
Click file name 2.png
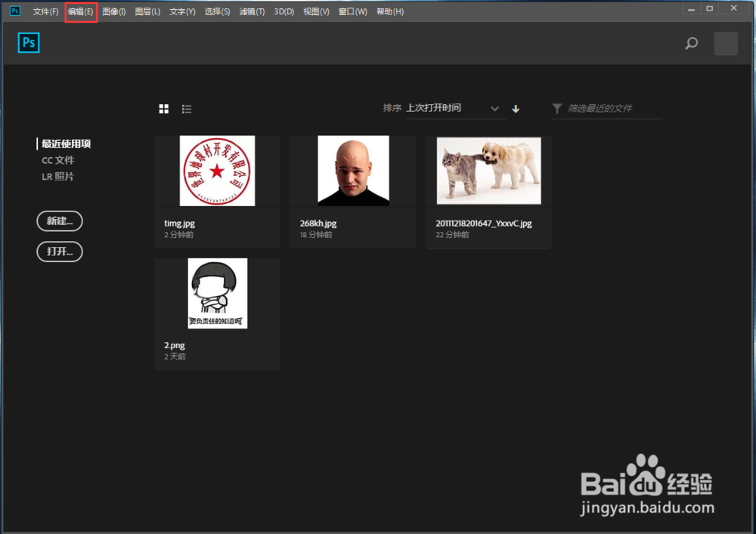point(175,345)
